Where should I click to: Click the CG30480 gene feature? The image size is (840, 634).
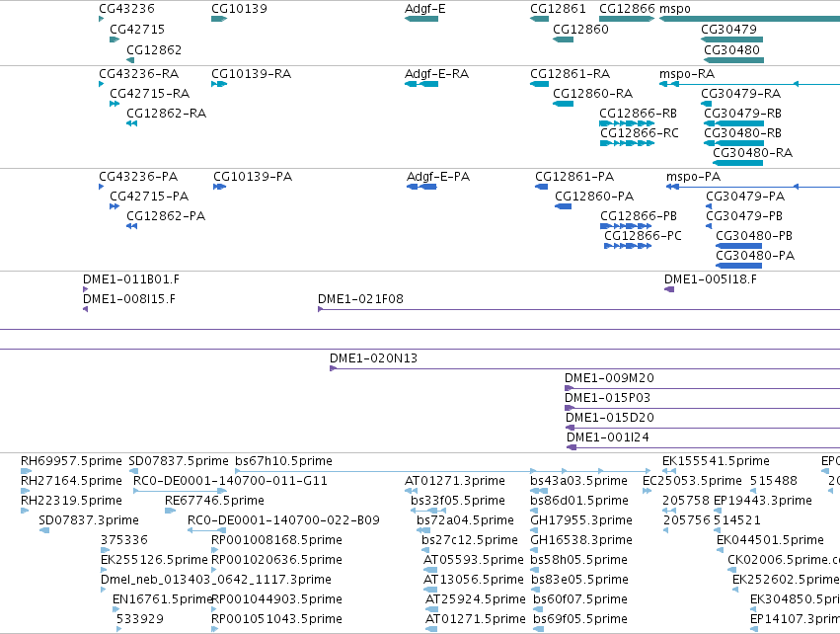[x=734, y=60]
